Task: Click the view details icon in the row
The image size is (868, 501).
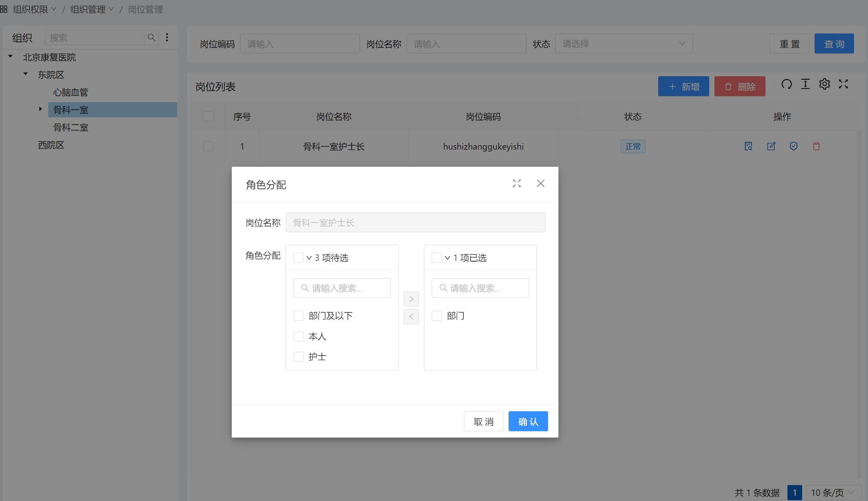Action: click(748, 146)
